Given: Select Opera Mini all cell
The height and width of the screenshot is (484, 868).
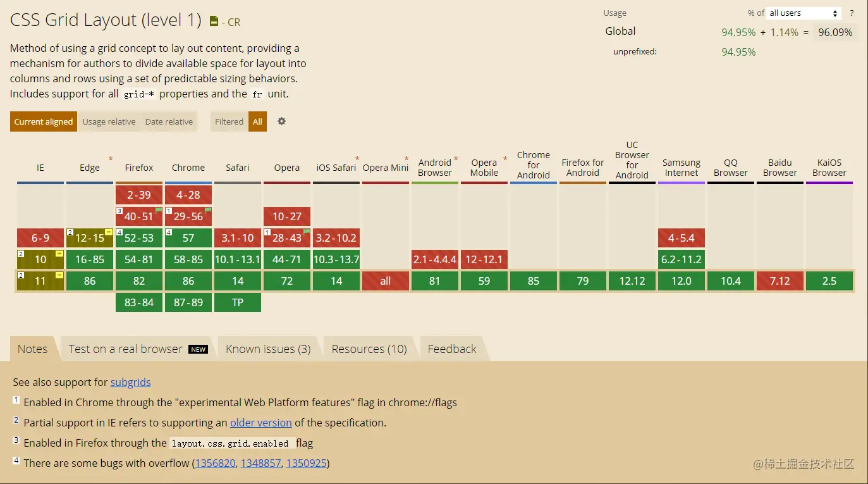Looking at the screenshot, I should [386, 281].
